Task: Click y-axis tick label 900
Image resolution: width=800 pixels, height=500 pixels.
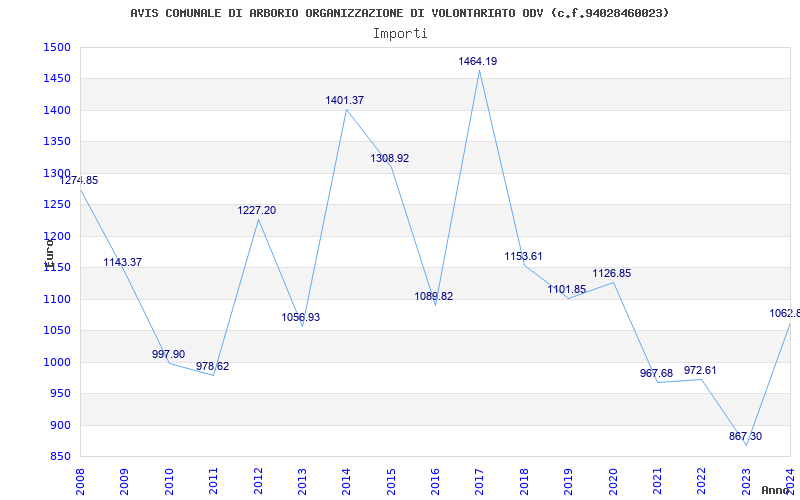Action: point(59,425)
